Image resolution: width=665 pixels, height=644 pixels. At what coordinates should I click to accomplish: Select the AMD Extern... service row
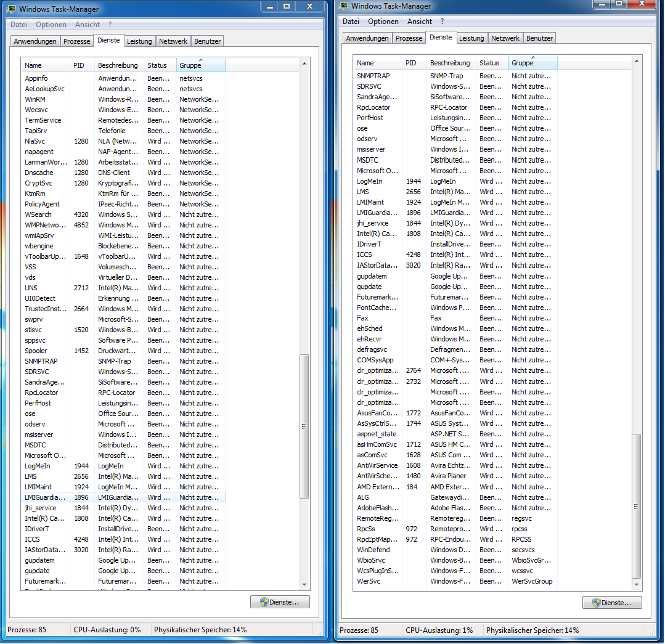click(455, 487)
